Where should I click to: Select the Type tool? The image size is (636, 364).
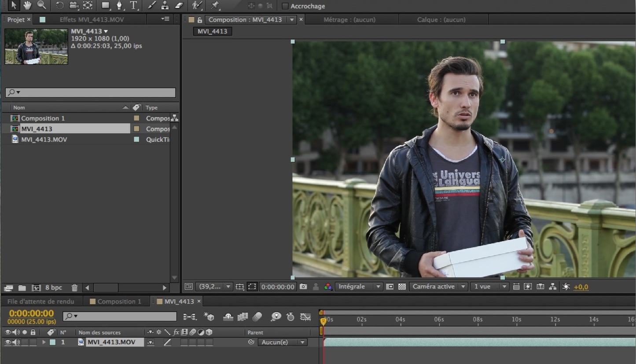tap(134, 6)
